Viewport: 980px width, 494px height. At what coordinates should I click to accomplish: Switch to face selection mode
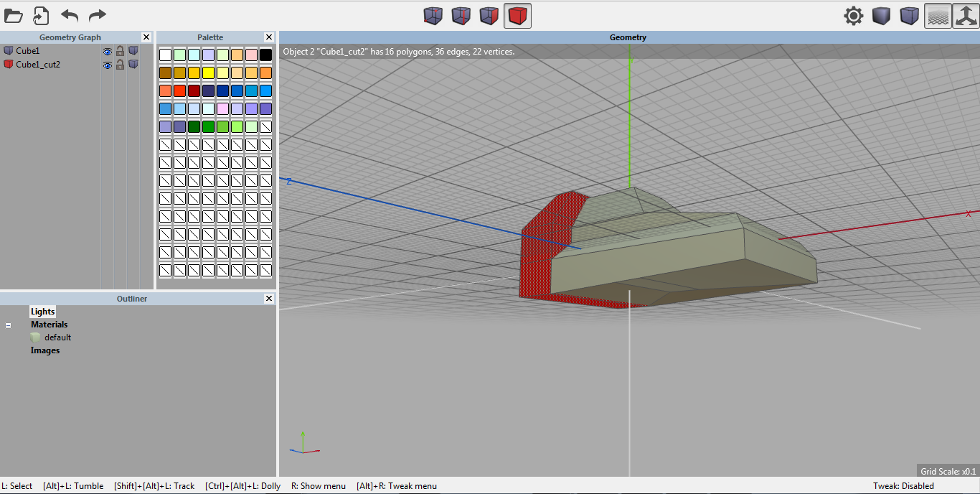[x=489, y=15]
